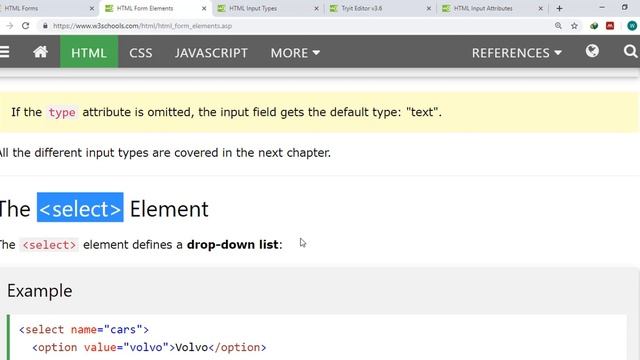Open the green extension icon
The width and height of the screenshot is (640, 360).
[x=594, y=26]
